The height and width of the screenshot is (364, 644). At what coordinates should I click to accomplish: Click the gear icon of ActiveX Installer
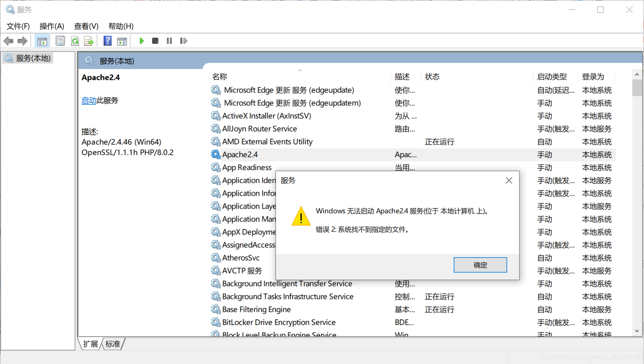pos(216,116)
